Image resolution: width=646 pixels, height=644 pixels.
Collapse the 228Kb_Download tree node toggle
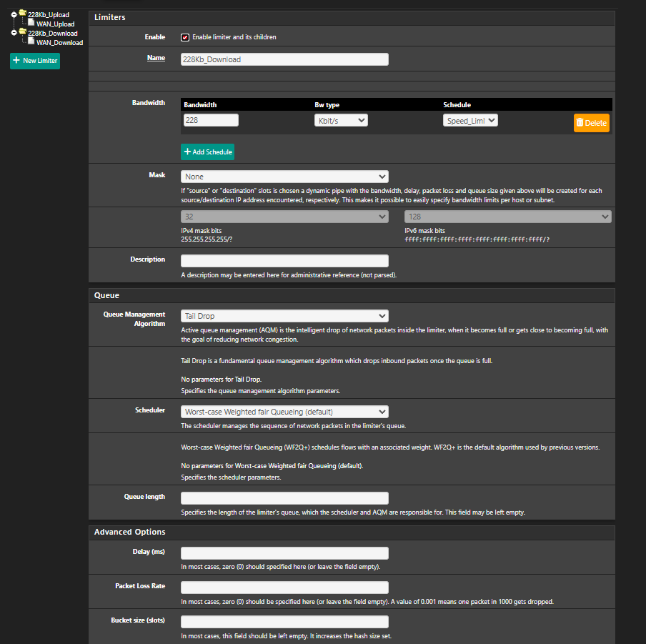tap(14, 32)
